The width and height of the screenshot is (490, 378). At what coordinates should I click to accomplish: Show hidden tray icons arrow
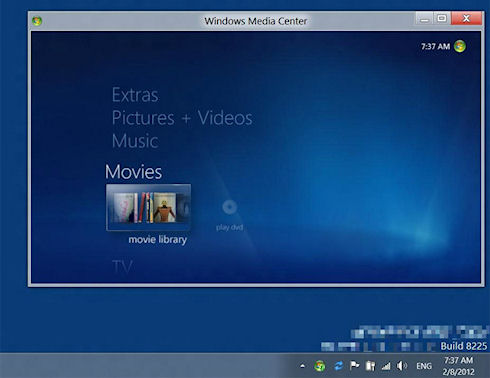coord(302,366)
